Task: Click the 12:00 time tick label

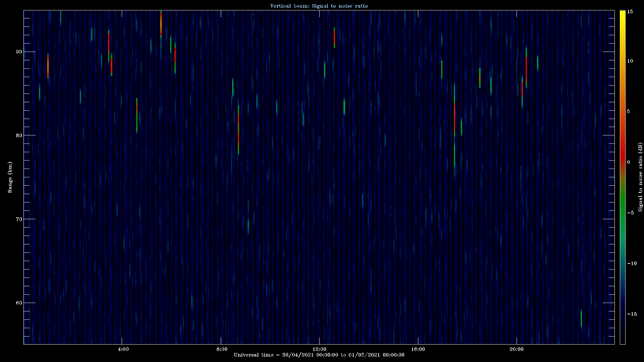Action: (x=319, y=349)
